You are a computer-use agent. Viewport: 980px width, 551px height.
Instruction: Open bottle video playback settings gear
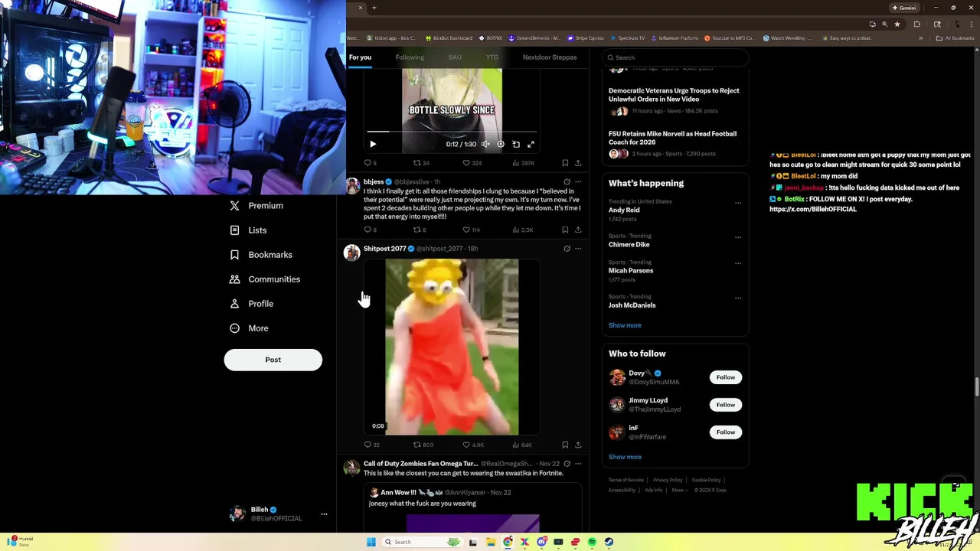click(501, 144)
